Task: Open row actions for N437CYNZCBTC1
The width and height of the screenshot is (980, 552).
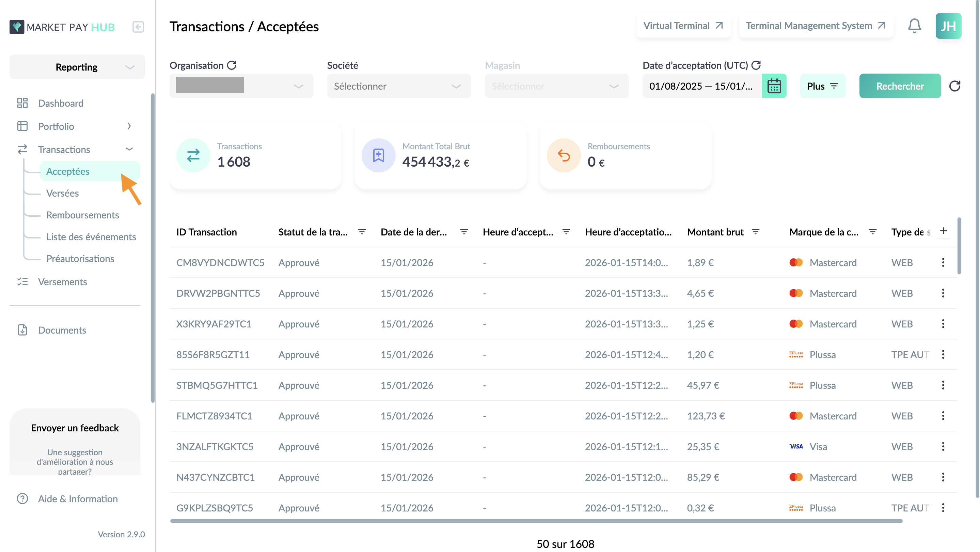Action: coord(943,477)
